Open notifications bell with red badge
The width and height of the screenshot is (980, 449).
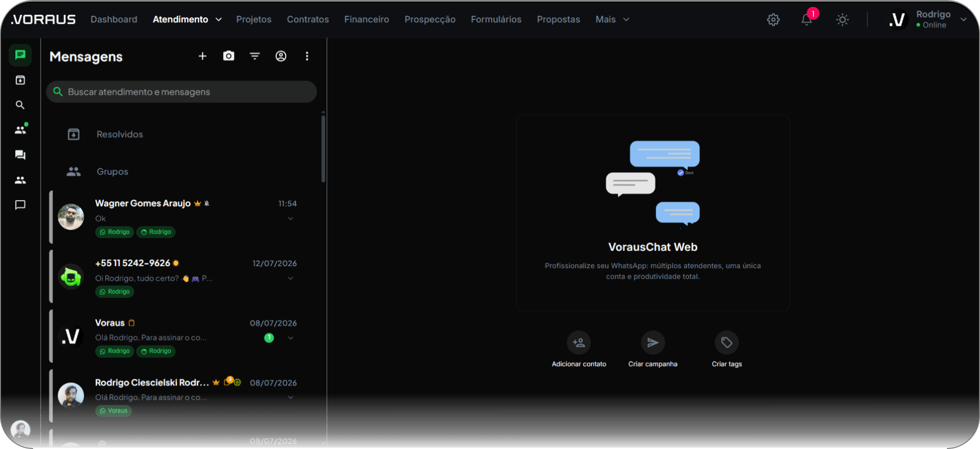coord(808,18)
